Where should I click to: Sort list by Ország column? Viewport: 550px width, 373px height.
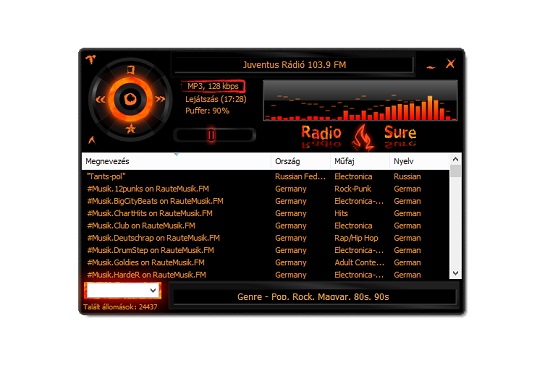click(301, 161)
